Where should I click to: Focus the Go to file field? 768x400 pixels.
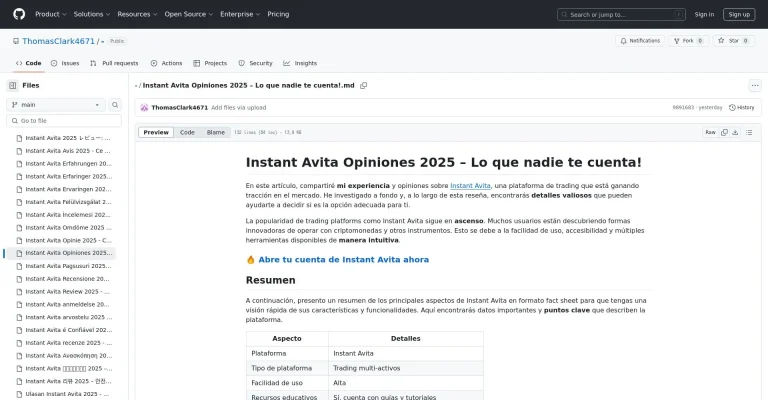click(64, 120)
